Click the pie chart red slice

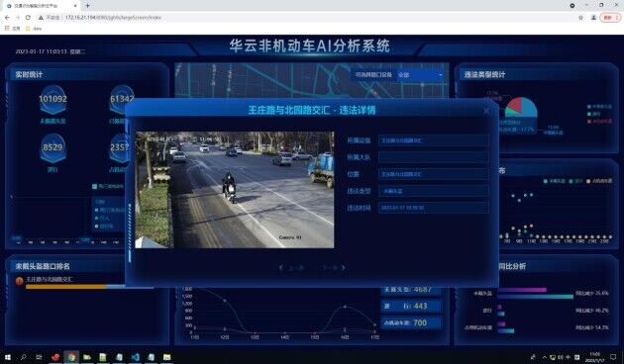514,105
